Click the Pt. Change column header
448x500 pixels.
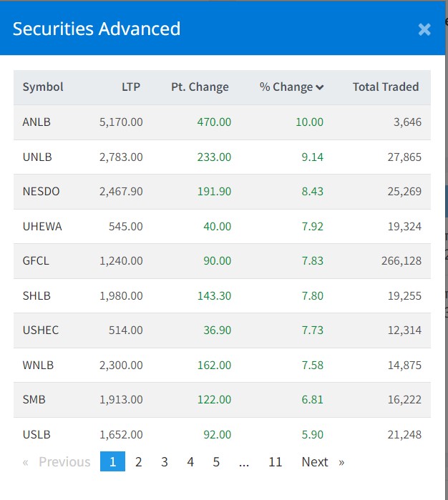200,87
